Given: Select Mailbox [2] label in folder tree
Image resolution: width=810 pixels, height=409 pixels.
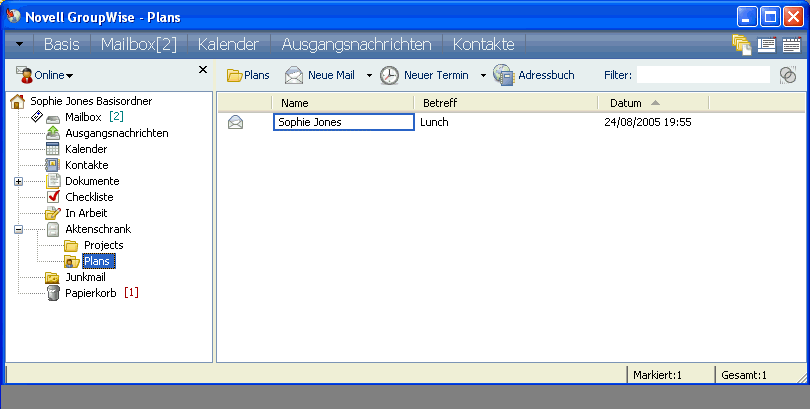Looking at the screenshot, I should (94, 117).
